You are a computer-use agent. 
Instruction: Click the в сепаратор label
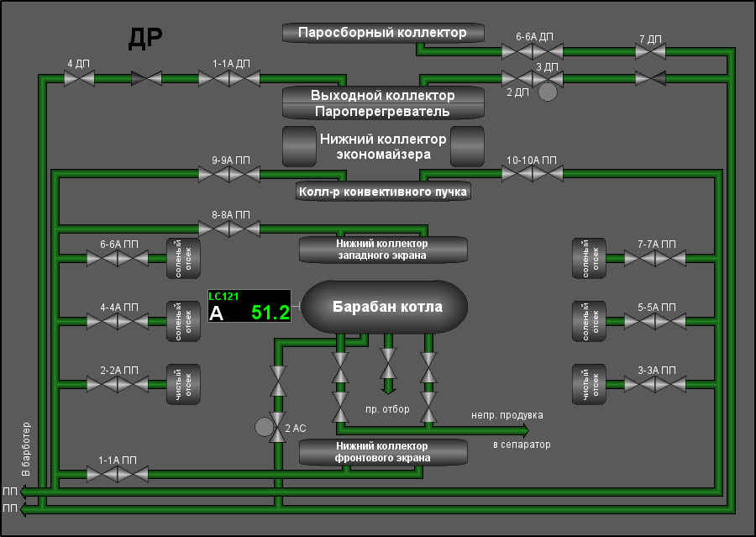point(522,445)
